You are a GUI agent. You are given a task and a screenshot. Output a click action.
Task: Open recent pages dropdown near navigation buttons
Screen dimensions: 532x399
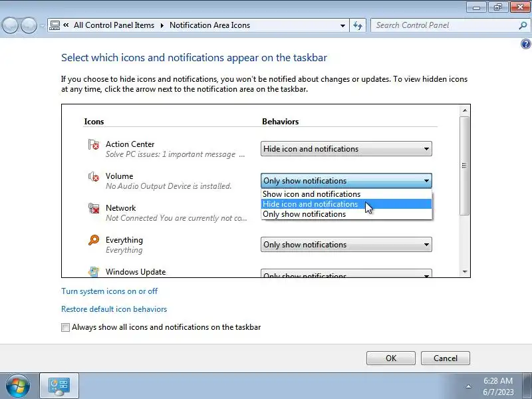(x=42, y=26)
